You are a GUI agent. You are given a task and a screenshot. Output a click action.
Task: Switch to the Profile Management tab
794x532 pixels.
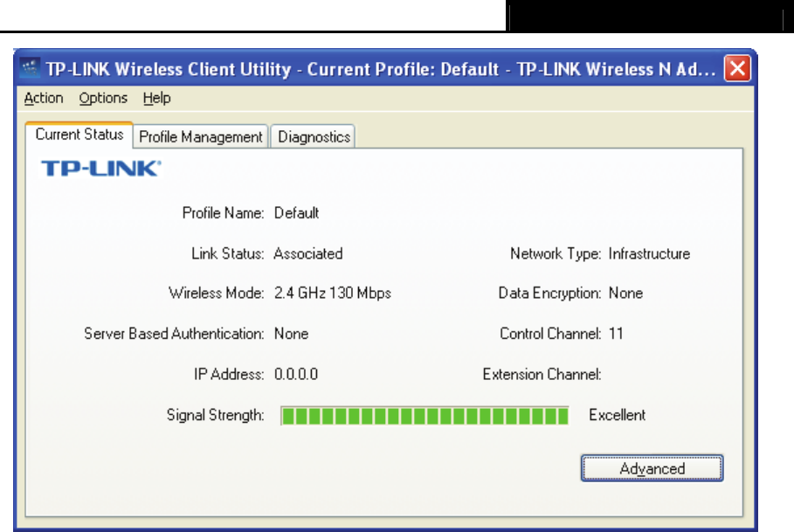(x=201, y=137)
